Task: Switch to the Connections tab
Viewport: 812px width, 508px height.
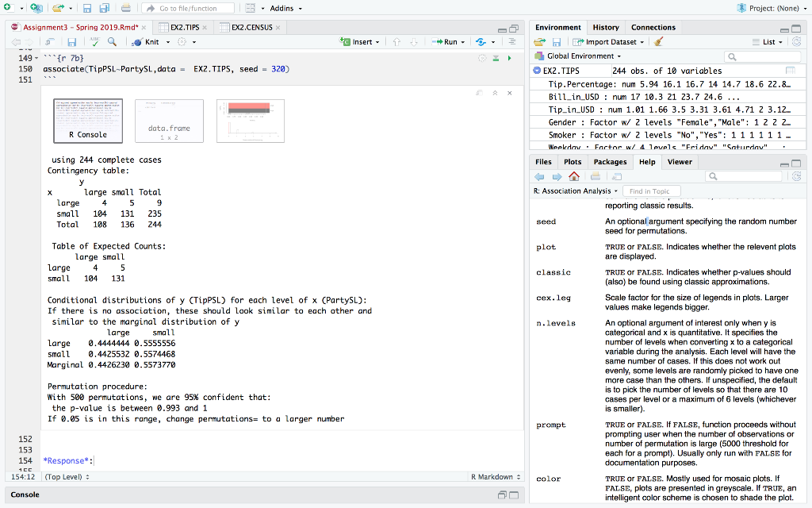Action: (x=653, y=28)
